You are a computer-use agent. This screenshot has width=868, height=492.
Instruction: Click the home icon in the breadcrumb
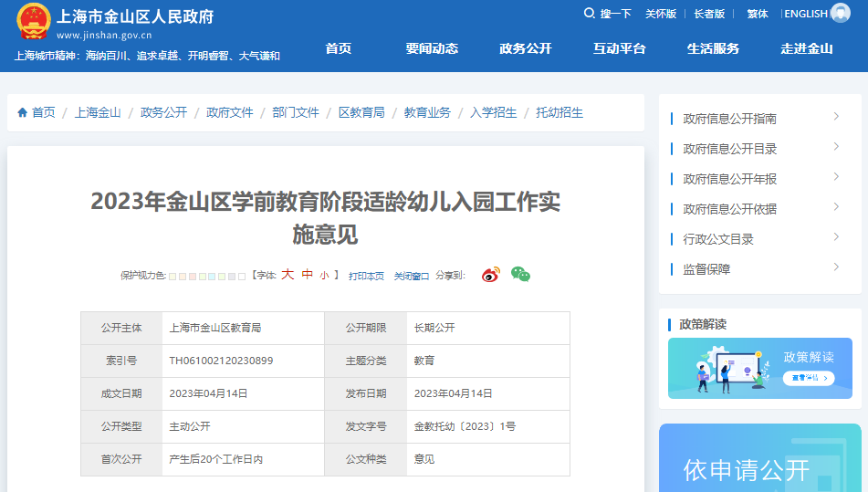pyautogui.click(x=22, y=112)
